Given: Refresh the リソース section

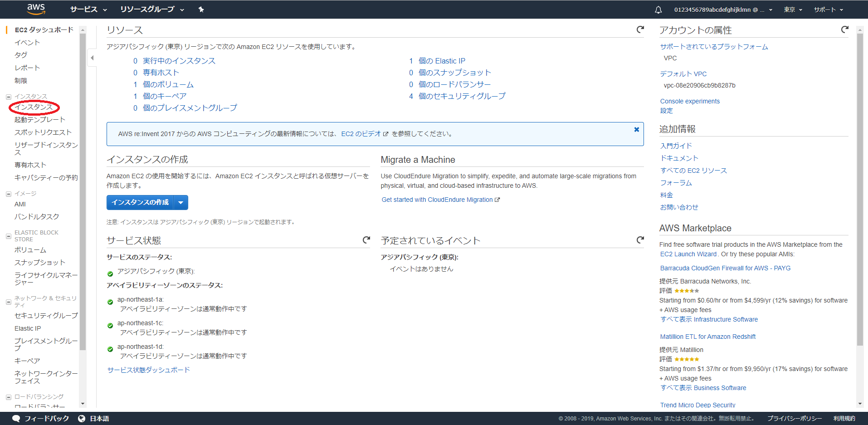Looking at the screenshot, I should pyautogui.click(x=640, y=29).
